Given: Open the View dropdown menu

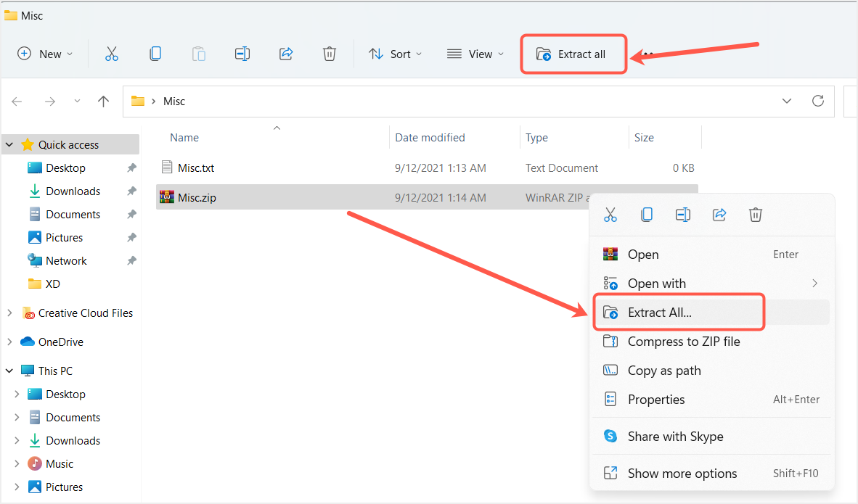Looking at the screenshot, I should coord(475,54).
